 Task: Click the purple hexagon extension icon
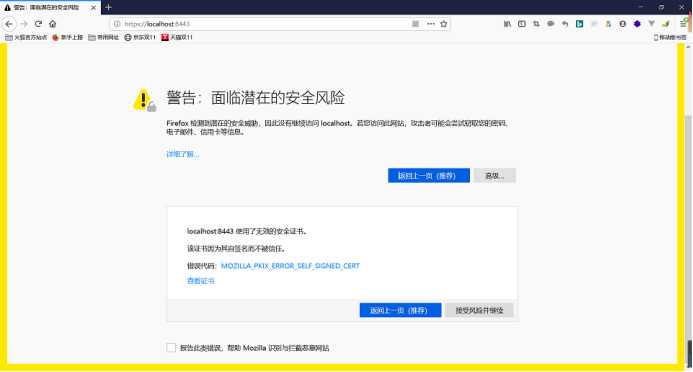[x=637, y=24]
